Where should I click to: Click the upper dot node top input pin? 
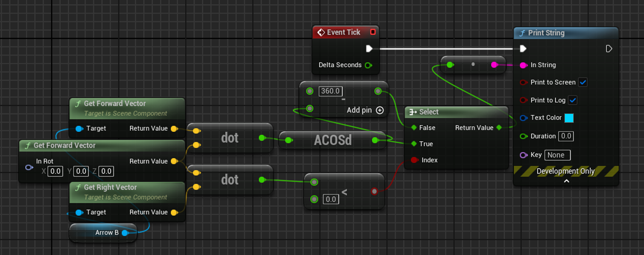click(x=196, y=131)
